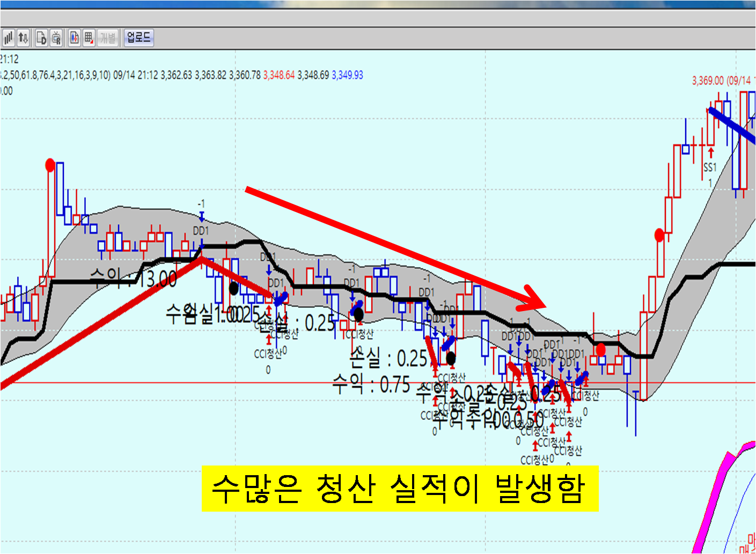Image resolution: width=756 pixels, height=554 pixels.
Task: Click the SS1 buy signal arrow
Action: point(710,153)
